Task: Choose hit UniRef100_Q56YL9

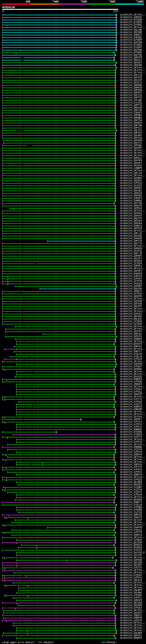Action: tap(131, 60)
